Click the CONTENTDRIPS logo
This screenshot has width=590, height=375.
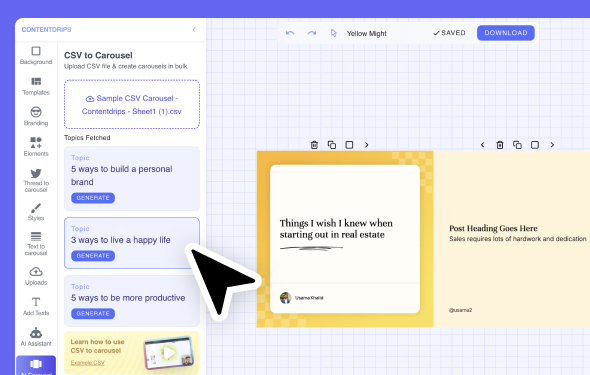pyautogui.click(x=46, y=30)
